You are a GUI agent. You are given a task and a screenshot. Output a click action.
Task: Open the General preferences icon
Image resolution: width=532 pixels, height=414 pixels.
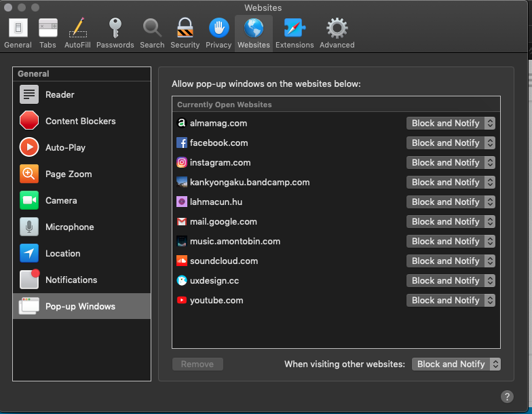[x=18, y=28]
